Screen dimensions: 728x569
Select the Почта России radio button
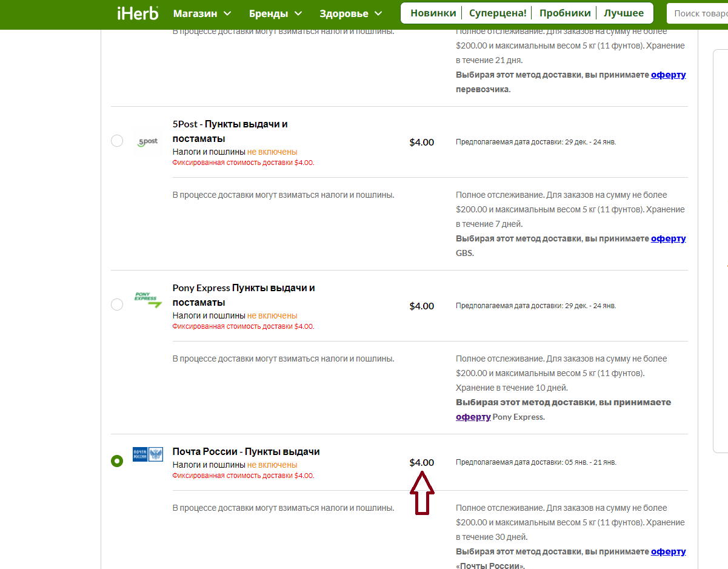[117, 461]
